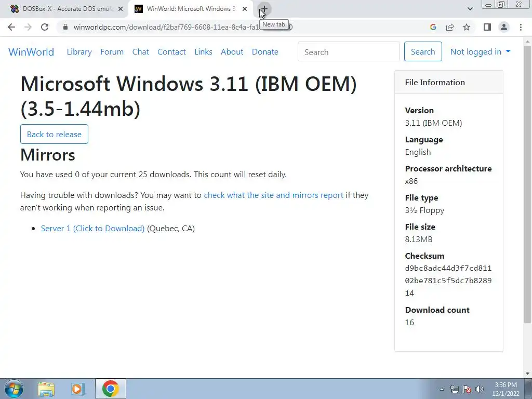Viewport: 532px width, 399px height.
Task: Launch Windows Media Player from taskbar
Action: point(78,389)
